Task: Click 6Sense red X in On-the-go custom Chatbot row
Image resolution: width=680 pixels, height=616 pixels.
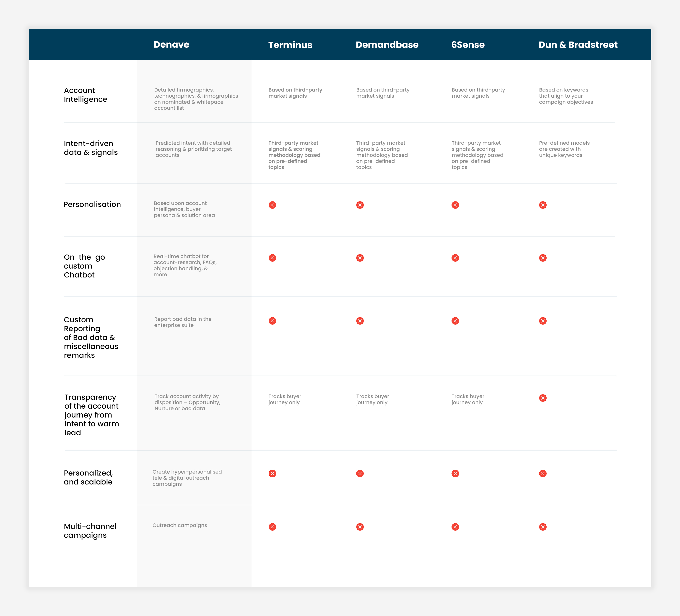Action: (x=455, y=258)
